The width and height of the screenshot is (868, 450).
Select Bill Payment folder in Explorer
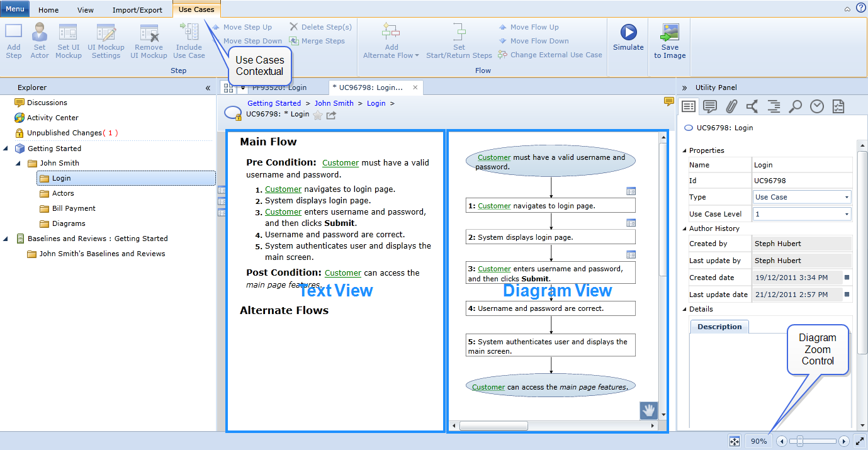[x=74, y=208]
